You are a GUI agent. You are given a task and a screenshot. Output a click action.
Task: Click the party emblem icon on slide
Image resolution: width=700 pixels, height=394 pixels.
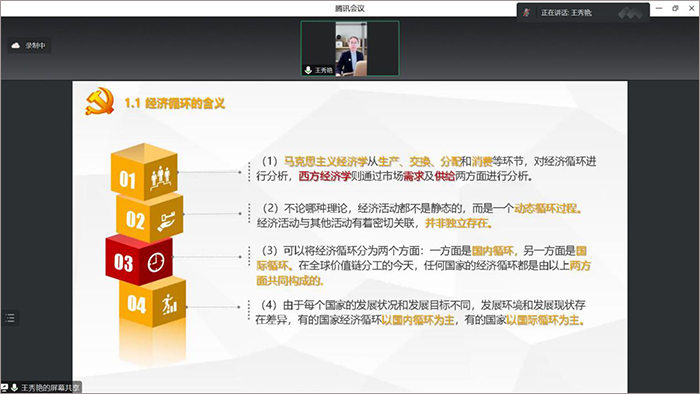99,101
